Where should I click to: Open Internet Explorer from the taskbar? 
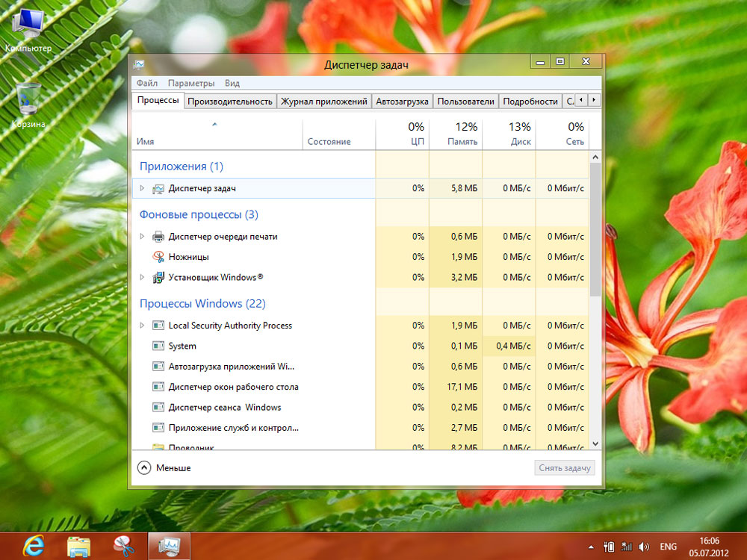(x=33, y=546)
